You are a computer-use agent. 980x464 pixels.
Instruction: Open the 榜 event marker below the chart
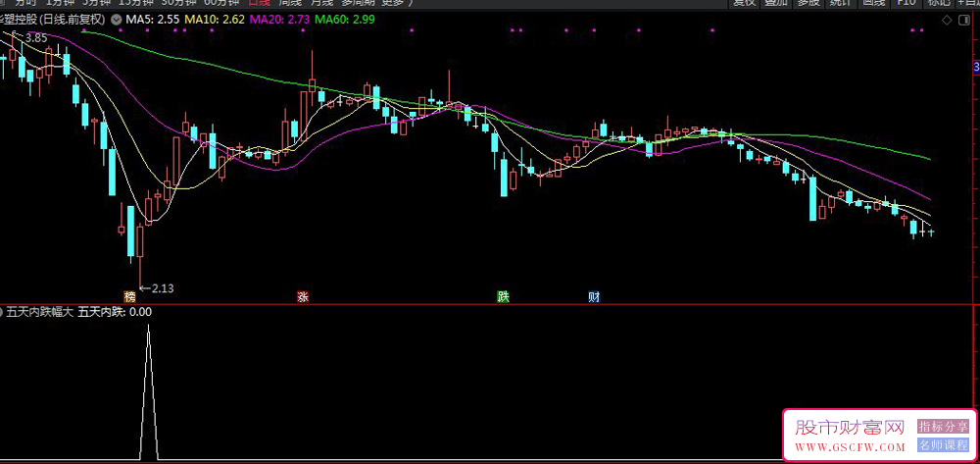coord(130,297)
